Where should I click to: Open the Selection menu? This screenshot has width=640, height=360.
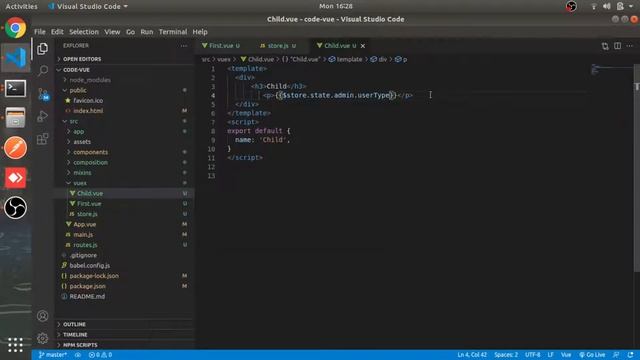pyautogui.click(x=84, y=32)
